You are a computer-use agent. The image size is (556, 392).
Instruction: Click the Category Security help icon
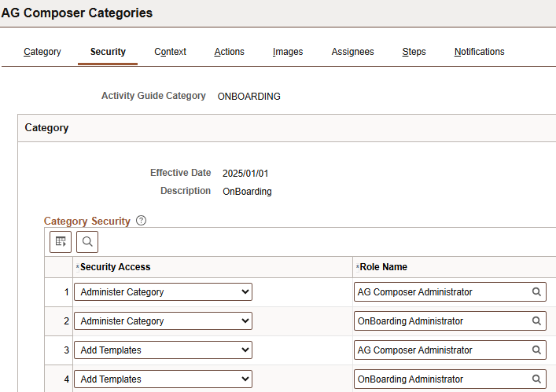click(x=141, y=221)
